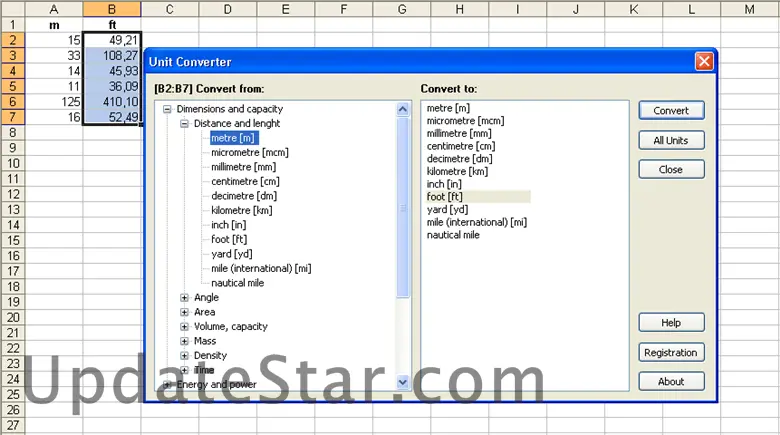The image size is (780, 435).
Task: Choose inch [in] in Convert to list
Action: (444, 184)
